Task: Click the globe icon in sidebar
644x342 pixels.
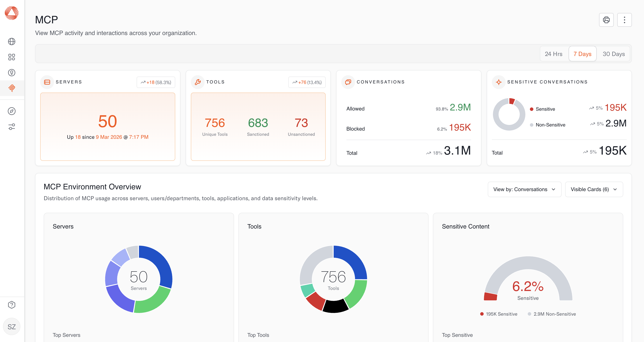Action: click(x=11, y=42)
